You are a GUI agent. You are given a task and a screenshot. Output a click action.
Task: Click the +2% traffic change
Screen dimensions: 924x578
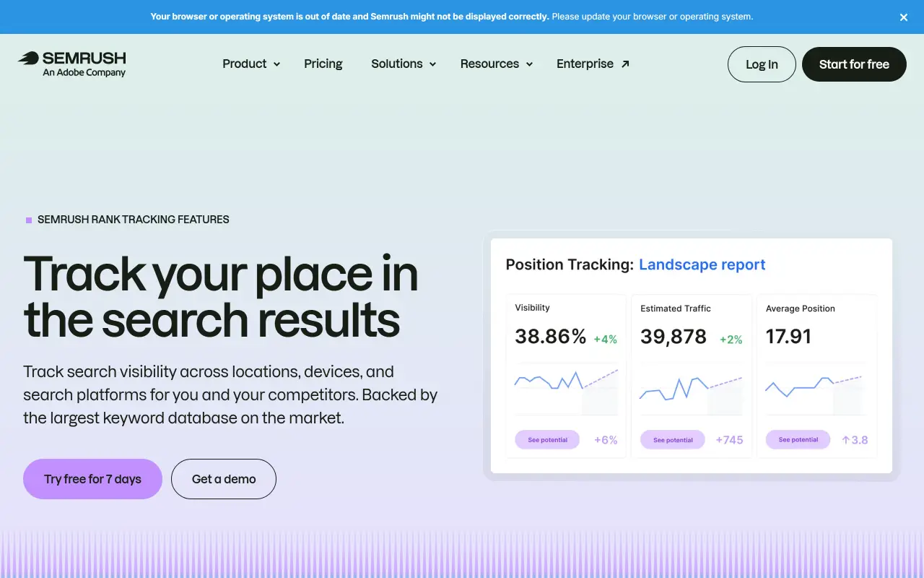(731, 340)
